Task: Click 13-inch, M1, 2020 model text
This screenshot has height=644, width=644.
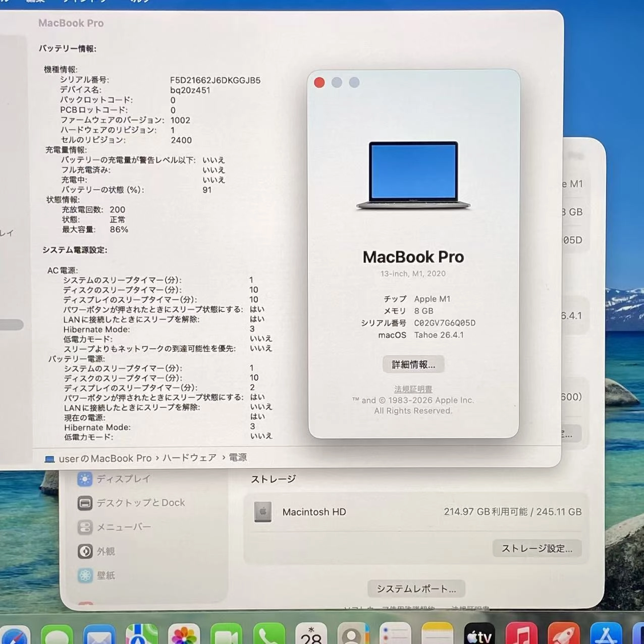Action: (413, 274)
